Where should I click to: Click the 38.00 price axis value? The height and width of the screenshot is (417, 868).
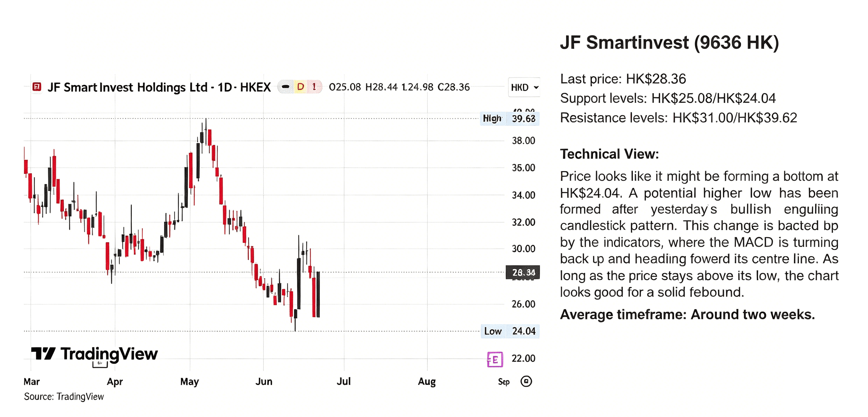click(523, 140)
